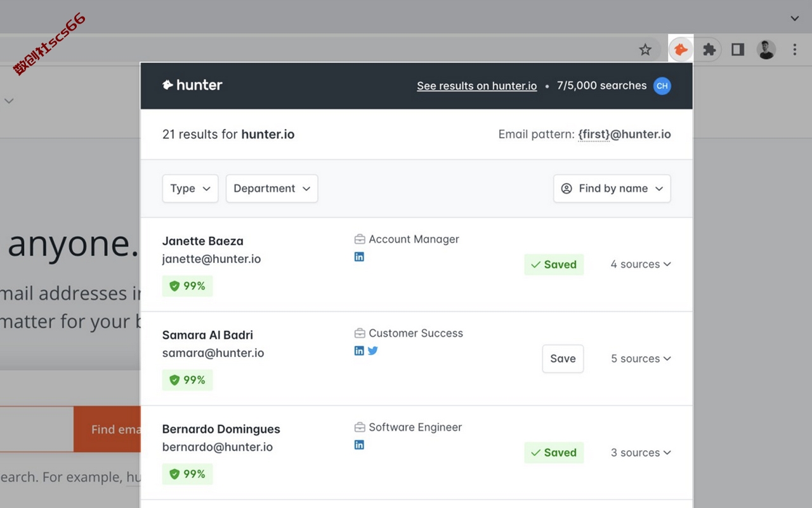This screenshot has height=508, width=812.
Task: Open the Department filter dropdown
Action: [272, 189]
